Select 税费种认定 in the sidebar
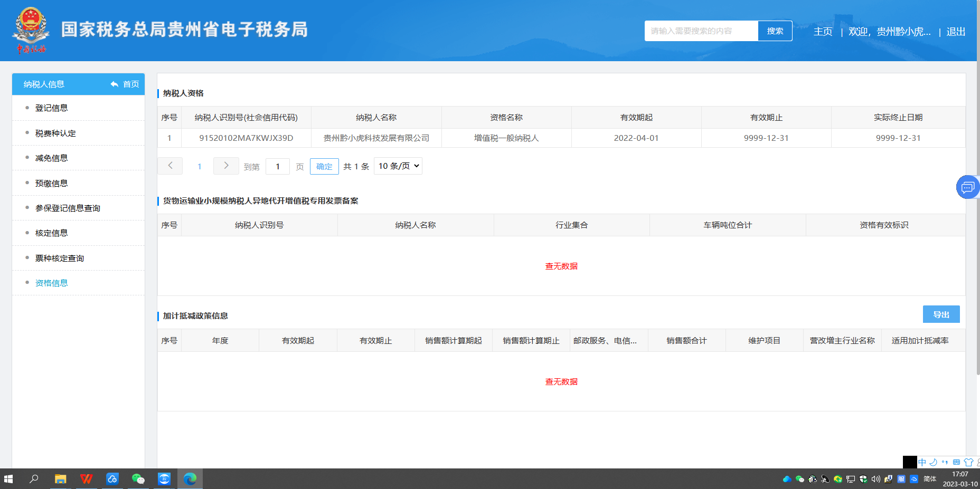The image size is (980, 489). pos(55,133)
